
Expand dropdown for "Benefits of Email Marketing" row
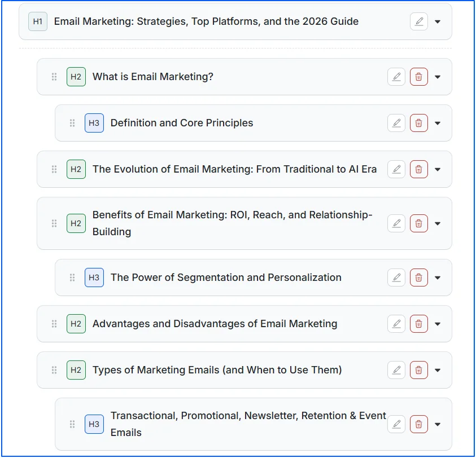click(439, 223)
